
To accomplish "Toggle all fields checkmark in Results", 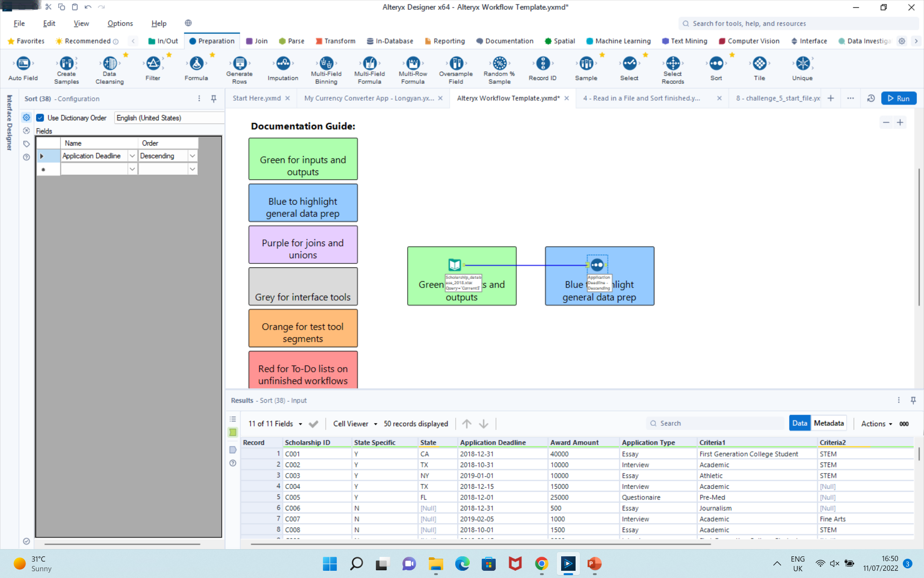I will (313, 424).
